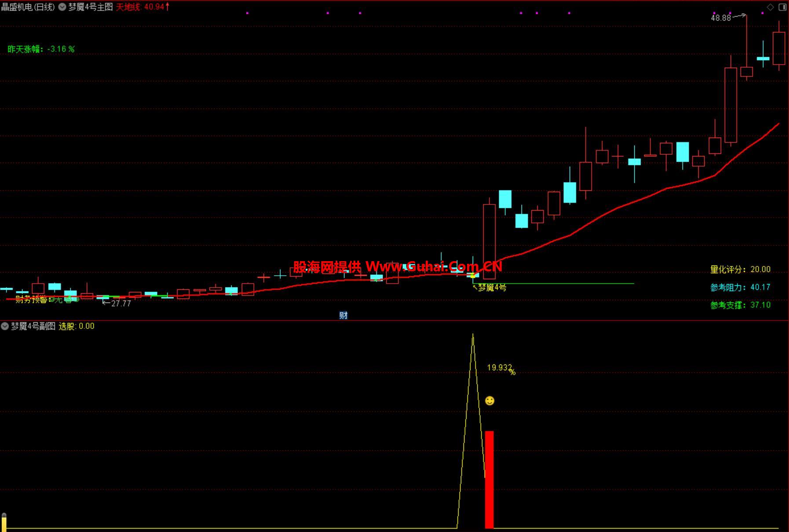
Task: Click the yellow slider handle at bottom-left
Action: pos(4,521)
